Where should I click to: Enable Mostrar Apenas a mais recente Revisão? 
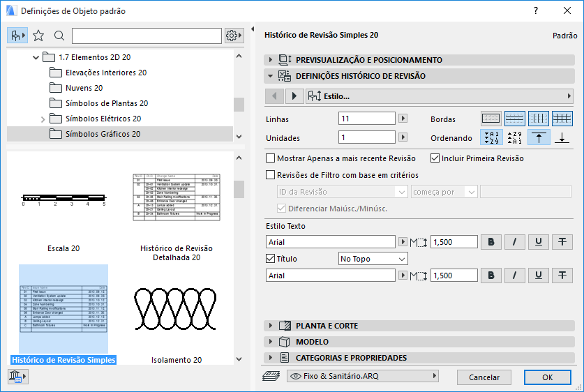tap(271, 158)
